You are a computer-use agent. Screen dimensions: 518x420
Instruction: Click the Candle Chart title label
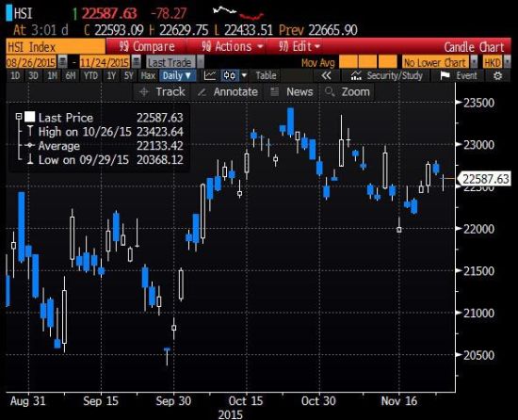pos(474,47)
